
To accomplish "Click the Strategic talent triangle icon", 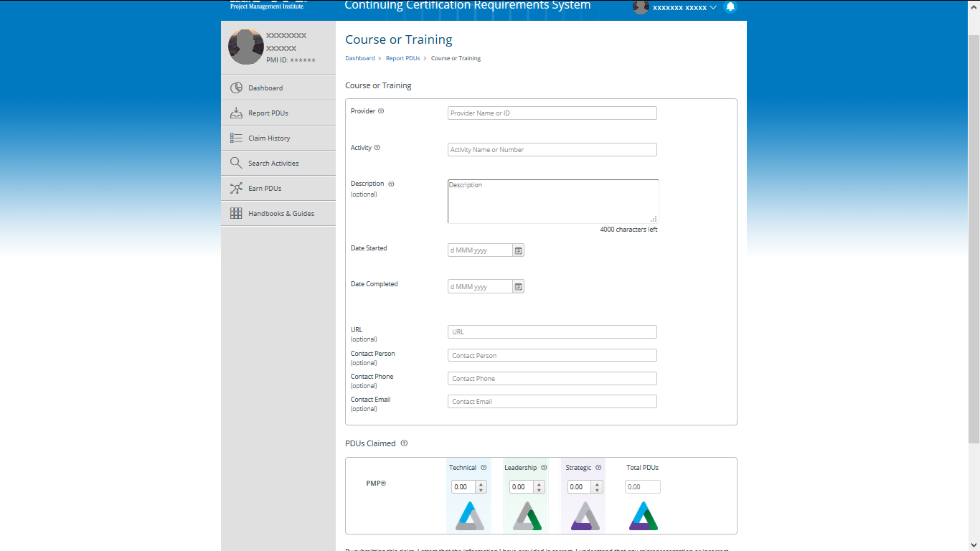I will click(x=585, y=516).
